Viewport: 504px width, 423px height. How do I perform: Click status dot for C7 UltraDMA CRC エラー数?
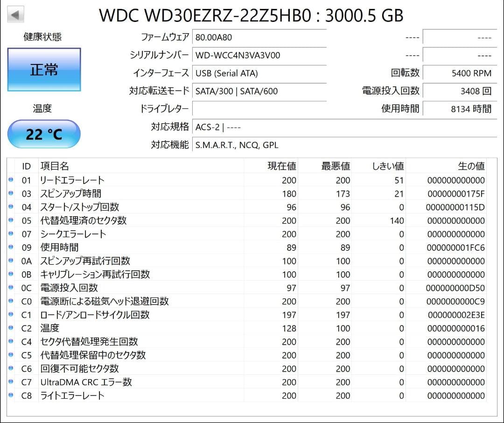[11, 382]
